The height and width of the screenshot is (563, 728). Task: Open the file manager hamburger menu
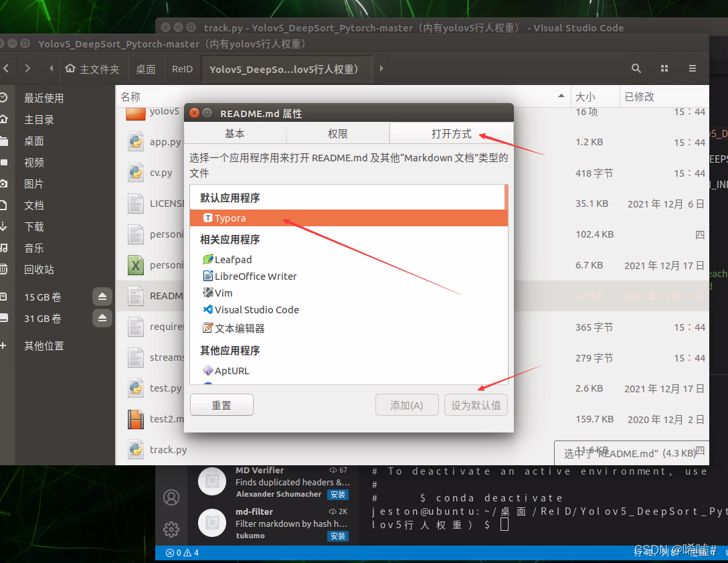(x=693, y=68)
